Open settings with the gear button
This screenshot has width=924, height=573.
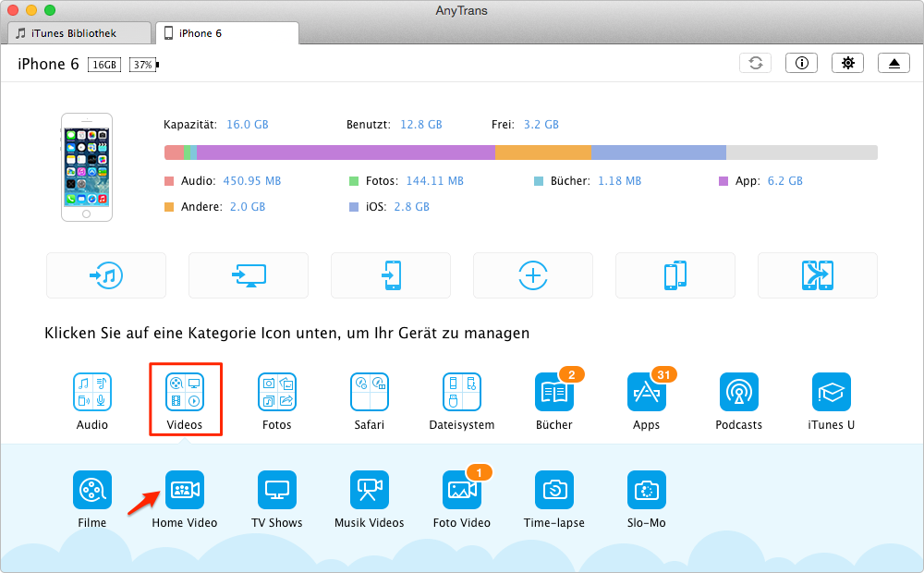[847, 63]
